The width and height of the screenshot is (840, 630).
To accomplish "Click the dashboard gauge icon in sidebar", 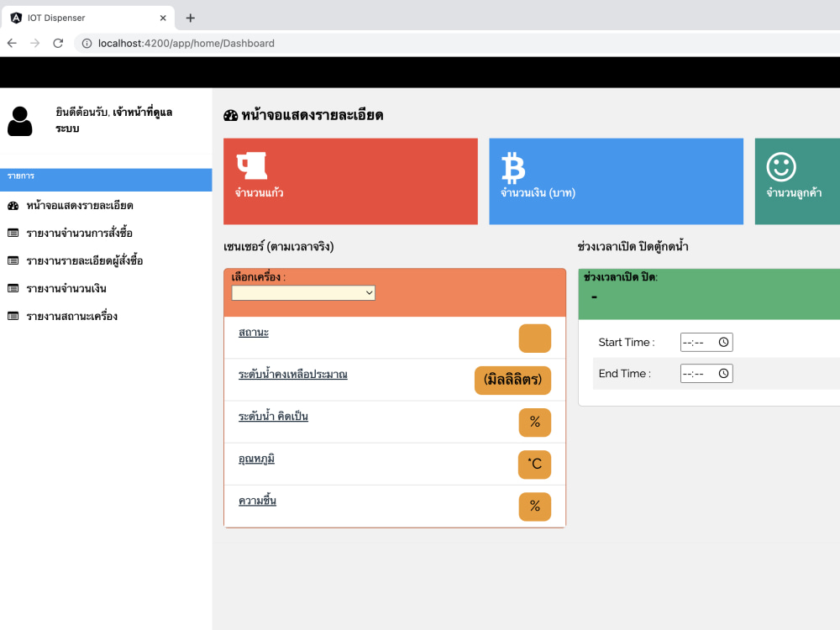I will (13, 206).
